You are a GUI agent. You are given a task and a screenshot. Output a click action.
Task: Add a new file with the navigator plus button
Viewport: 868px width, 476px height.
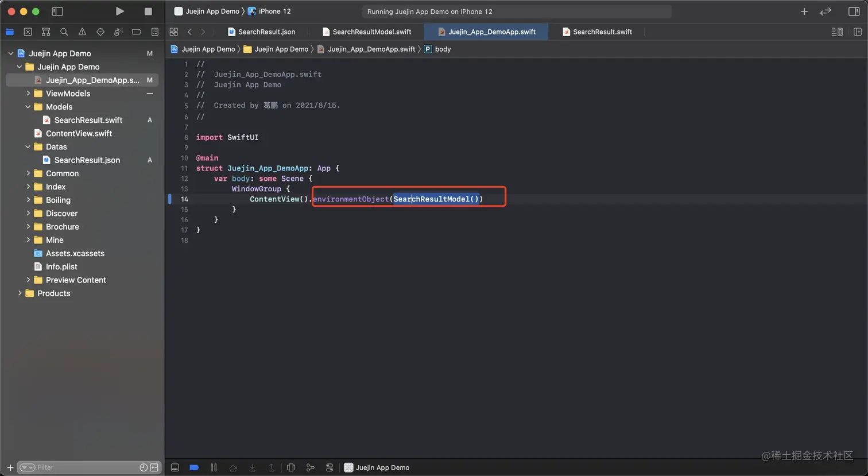click(x=10, y=467)
